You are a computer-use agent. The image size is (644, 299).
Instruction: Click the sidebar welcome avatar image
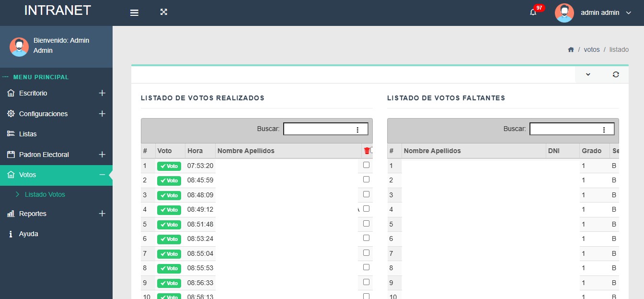[x=19, y=47]
